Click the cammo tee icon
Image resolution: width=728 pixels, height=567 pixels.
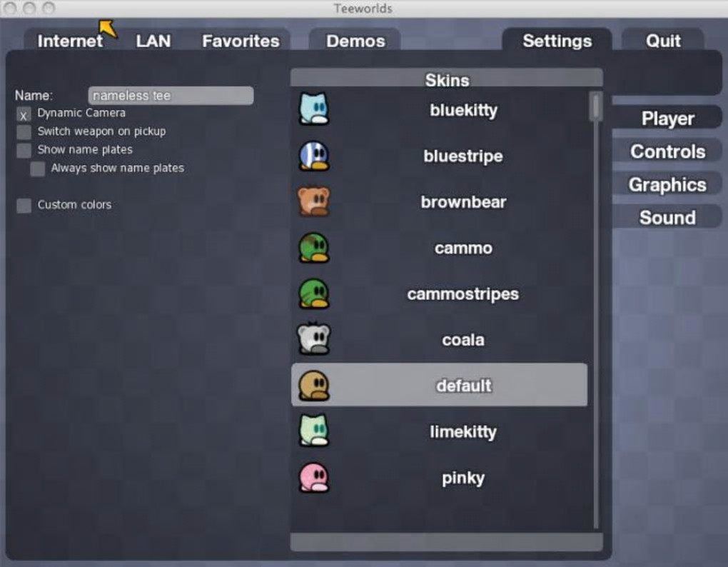point(314,248)
